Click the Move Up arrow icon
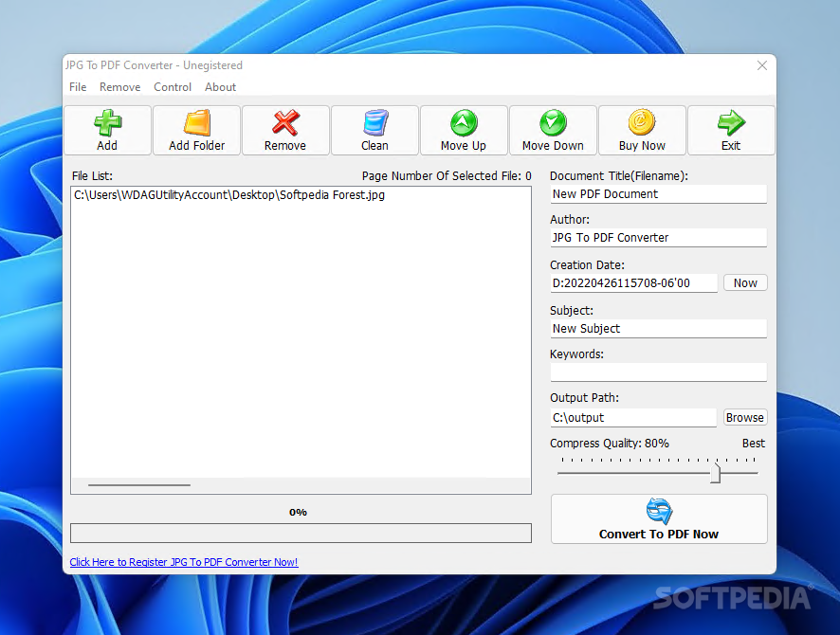Viewport: 840px width, 635px height. point(464,122)
